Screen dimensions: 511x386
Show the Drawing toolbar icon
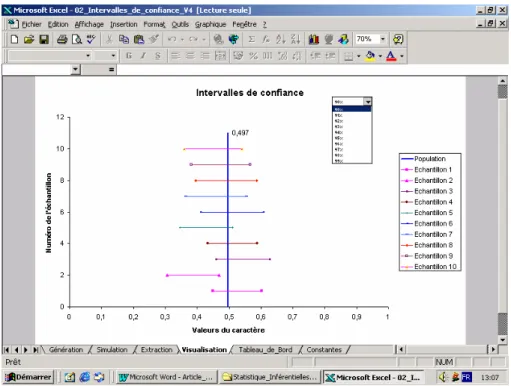(343, 39)
